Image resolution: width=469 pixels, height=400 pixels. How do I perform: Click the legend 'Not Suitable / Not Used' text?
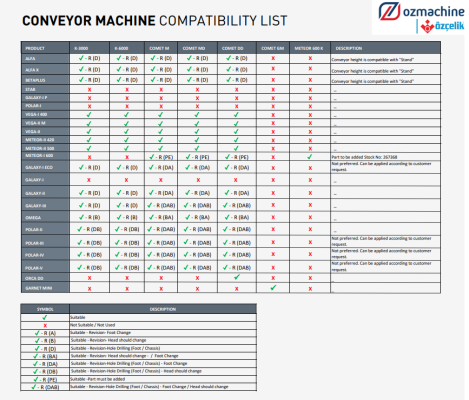coord(92,325)
